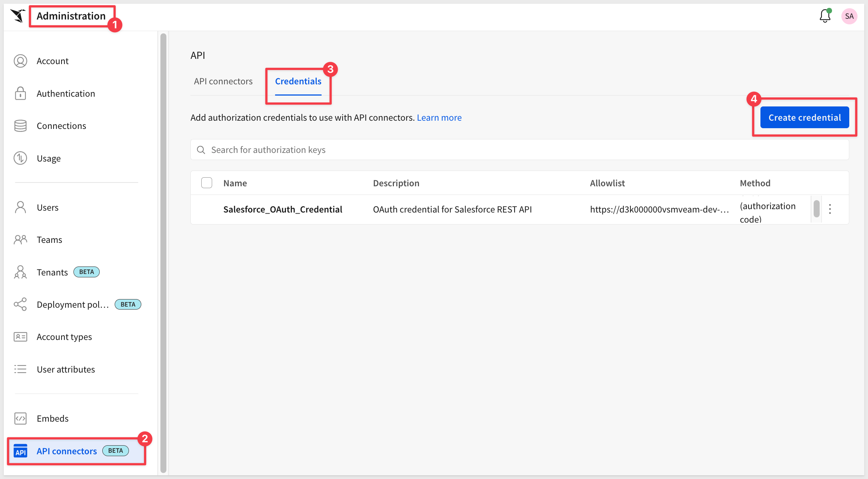Viewport: 868px width, 479px height.
Task: Click the Account profile icon in sidebar
Action: pyautogui.click(x=20, y=61)
